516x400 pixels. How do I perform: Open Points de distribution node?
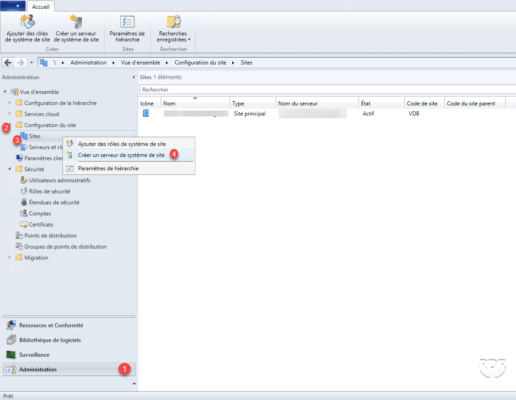pos(46,236)
